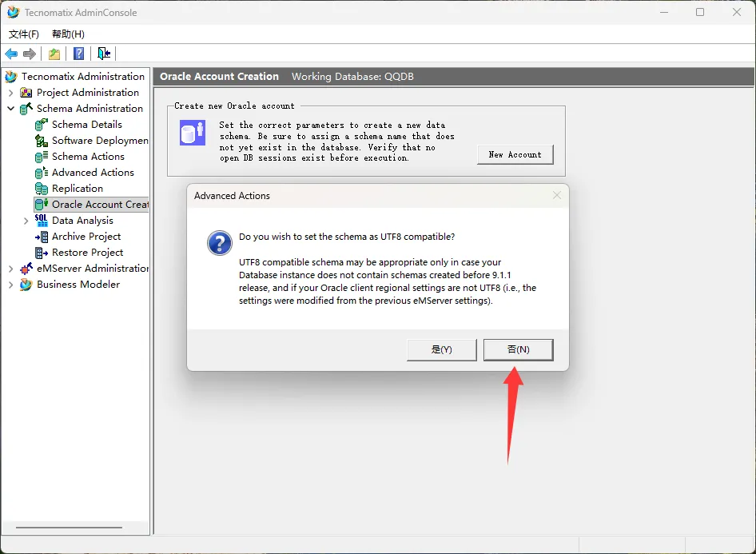Select Project Administration tree label

(x=88, y=93)
